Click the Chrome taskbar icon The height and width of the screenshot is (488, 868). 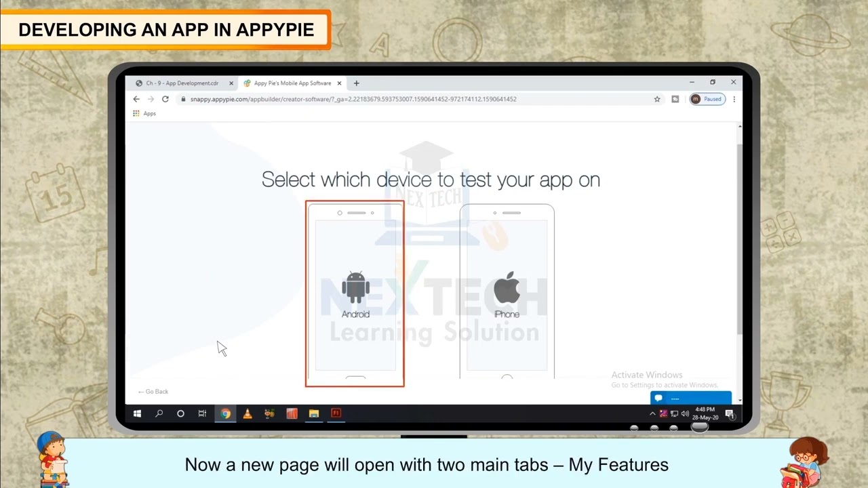point(225,413)
